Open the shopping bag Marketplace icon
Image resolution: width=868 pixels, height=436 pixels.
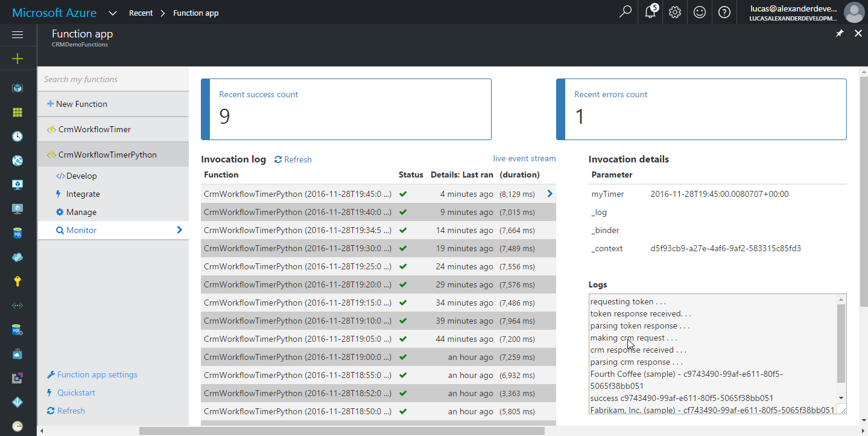point(17,354)
